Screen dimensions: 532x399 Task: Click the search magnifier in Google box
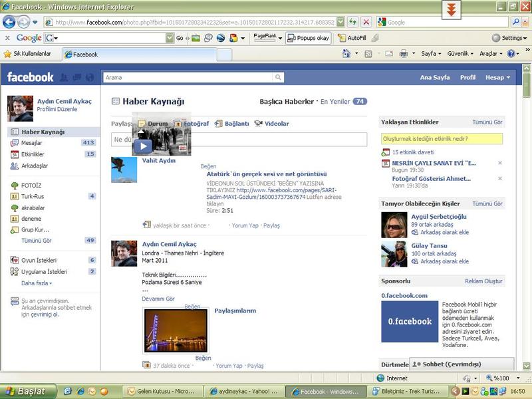point(516,22)
